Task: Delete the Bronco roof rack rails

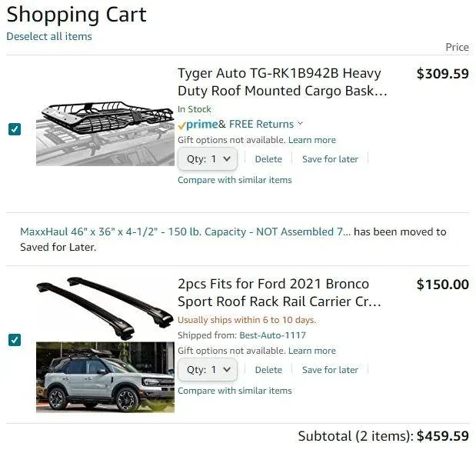Action: click(x=268, y=370)
